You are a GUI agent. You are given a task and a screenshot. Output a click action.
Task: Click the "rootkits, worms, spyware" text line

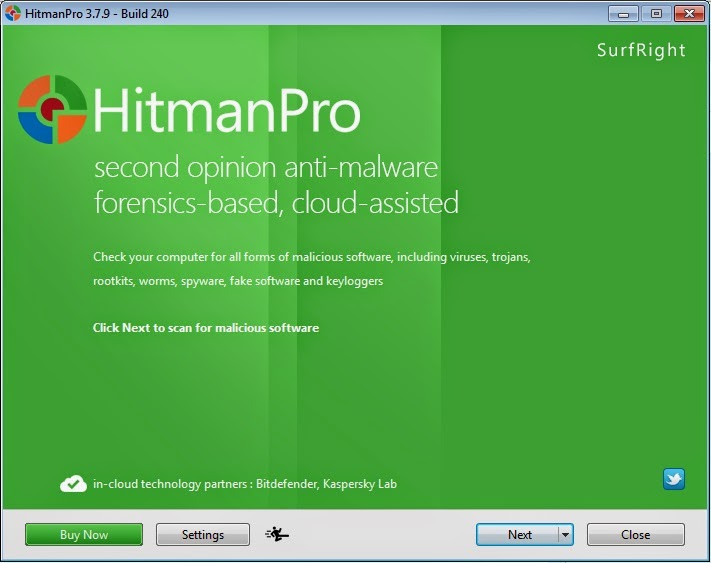click(x=238, y=281)
